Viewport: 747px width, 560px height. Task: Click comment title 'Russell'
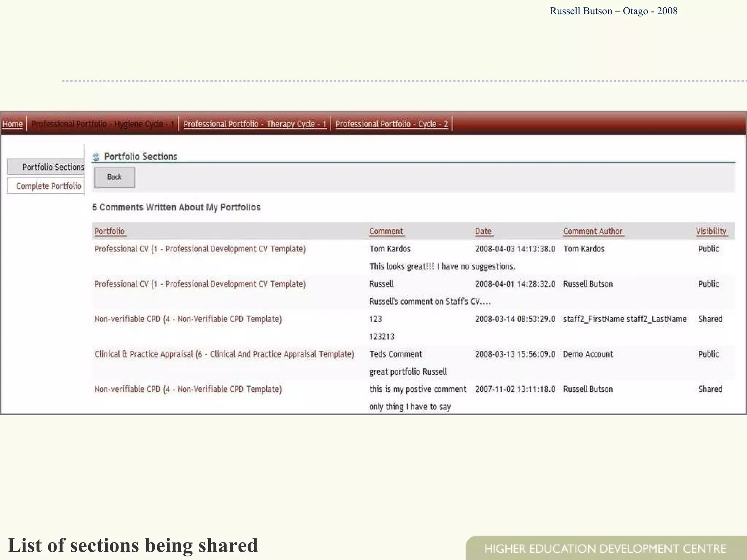click(x=381, y=284)
